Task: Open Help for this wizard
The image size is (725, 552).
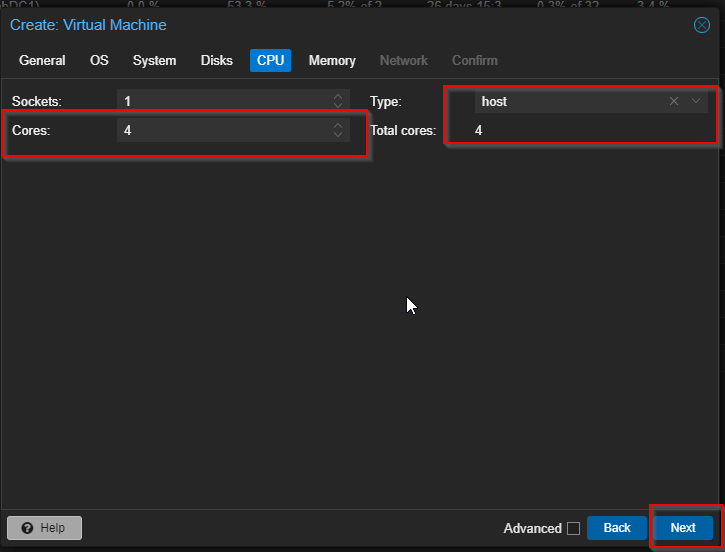Action: (44, 528)
